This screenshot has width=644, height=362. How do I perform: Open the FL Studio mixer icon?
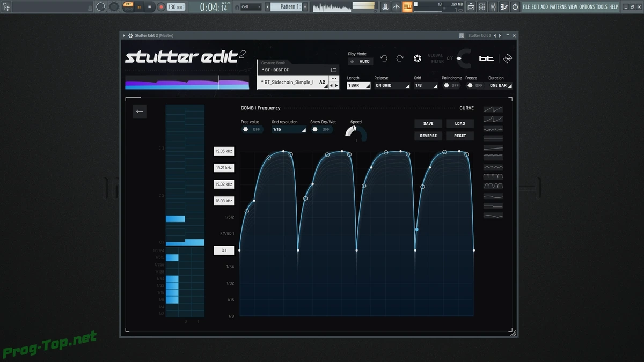[x=493, y=7]
